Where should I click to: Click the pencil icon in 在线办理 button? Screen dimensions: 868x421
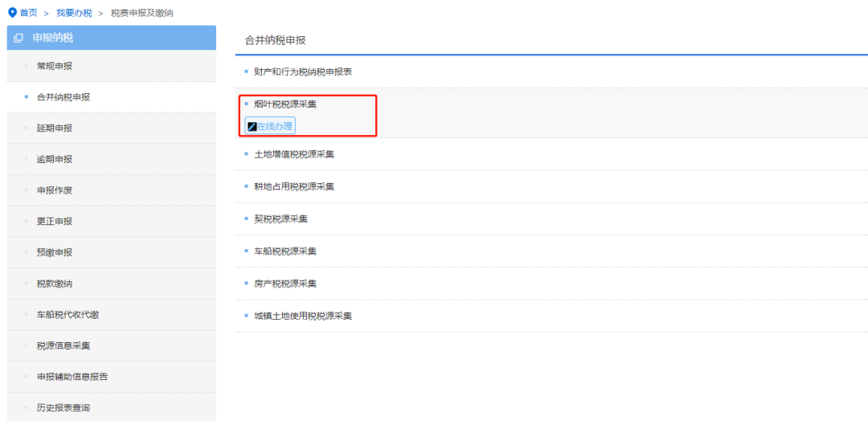coord(252,127)
